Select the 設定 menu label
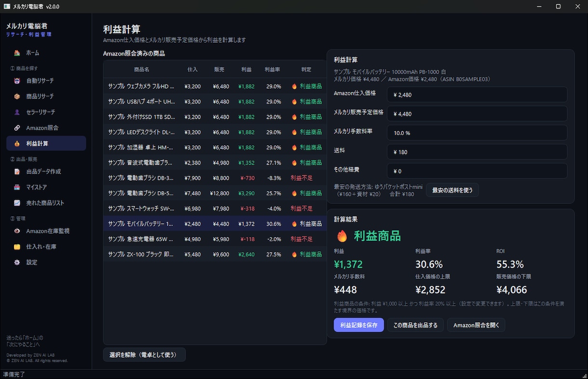The height and width of the screenshot is (379, 588). pyautogui.click(x=32, y=262)
